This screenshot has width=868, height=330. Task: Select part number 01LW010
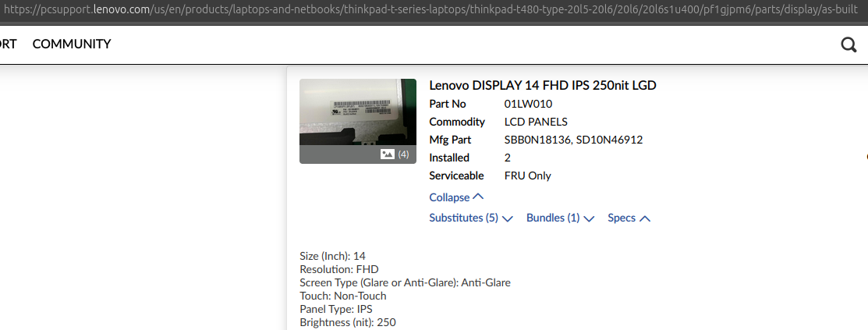click(528, 104)
